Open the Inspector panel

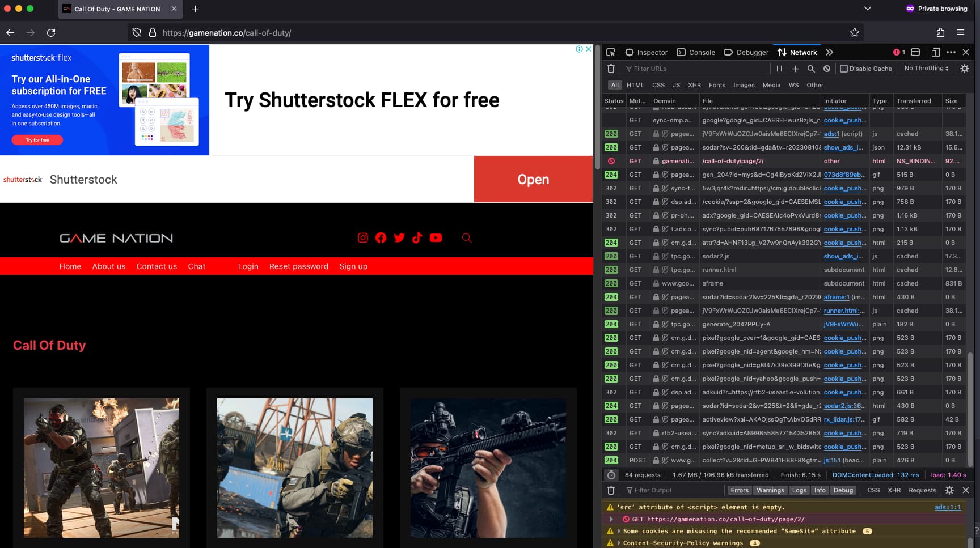647,52
